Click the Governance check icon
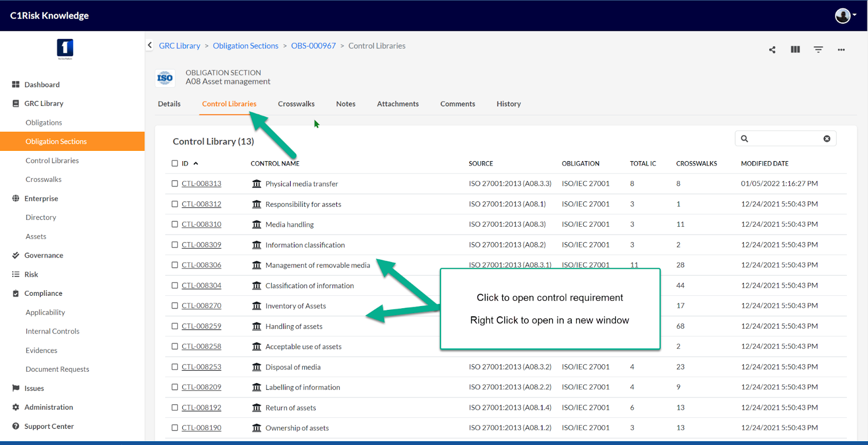 [16, 255]
